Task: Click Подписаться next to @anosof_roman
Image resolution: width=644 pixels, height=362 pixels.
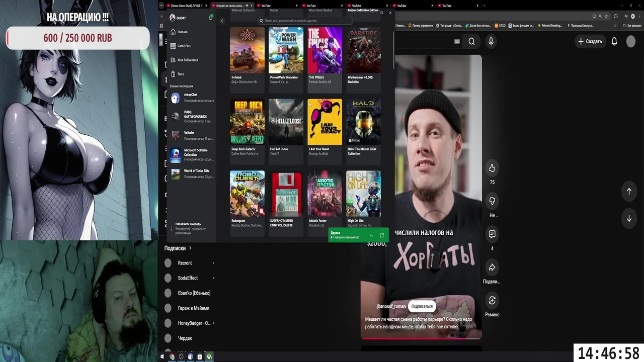Action: (x=422, y=306)
